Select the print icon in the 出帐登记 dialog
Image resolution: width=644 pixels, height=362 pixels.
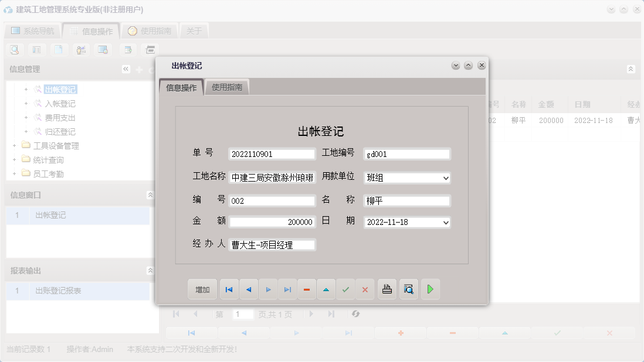[387, 289]
